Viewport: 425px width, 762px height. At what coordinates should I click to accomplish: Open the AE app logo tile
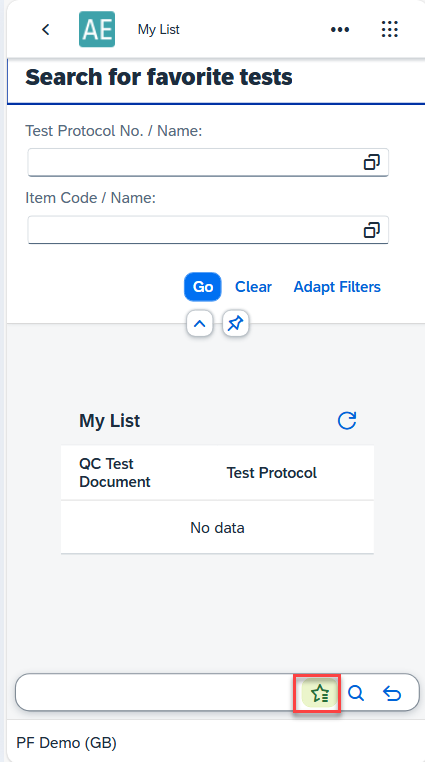97,29
